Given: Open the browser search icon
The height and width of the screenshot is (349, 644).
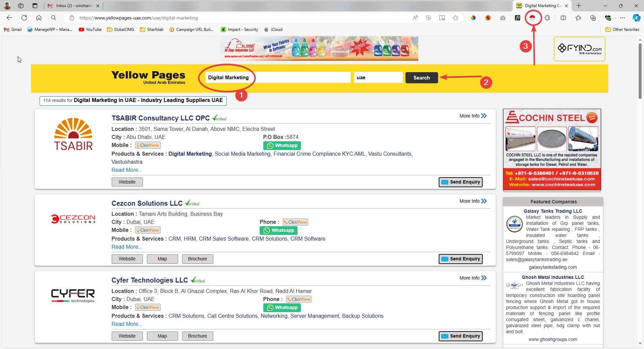Looking at the screenshot, I should pyautogui.click(x=54, y=18).
